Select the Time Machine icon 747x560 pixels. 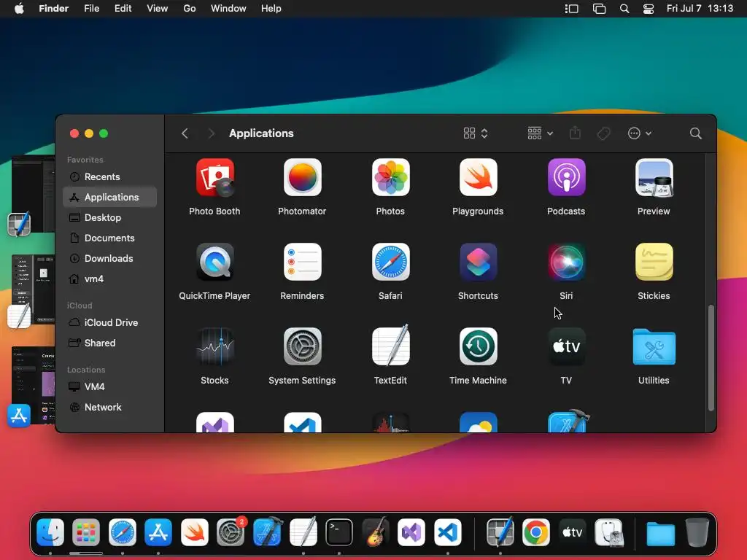click(479, 346)
